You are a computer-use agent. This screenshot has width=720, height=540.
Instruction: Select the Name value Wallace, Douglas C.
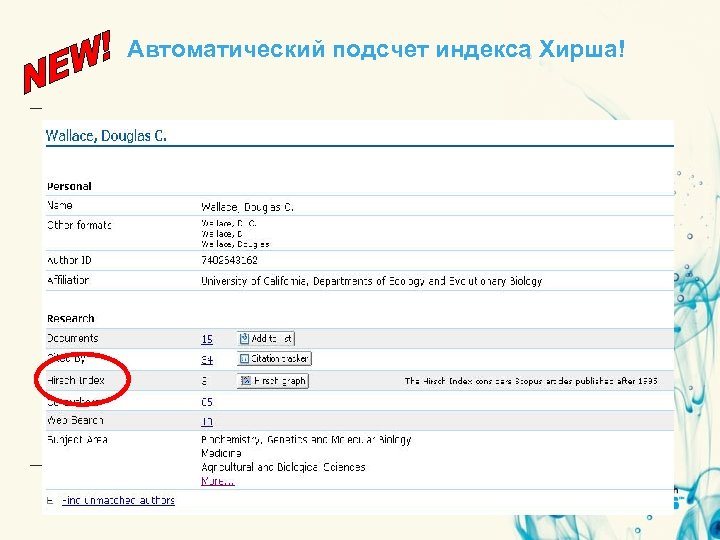click(248, 207)
